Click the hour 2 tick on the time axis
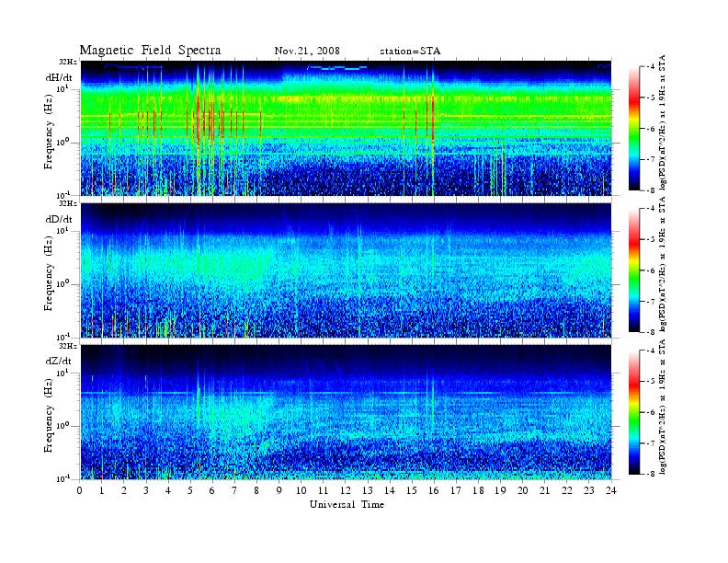This screenshot has width=728, height=563. pos(124,490)
